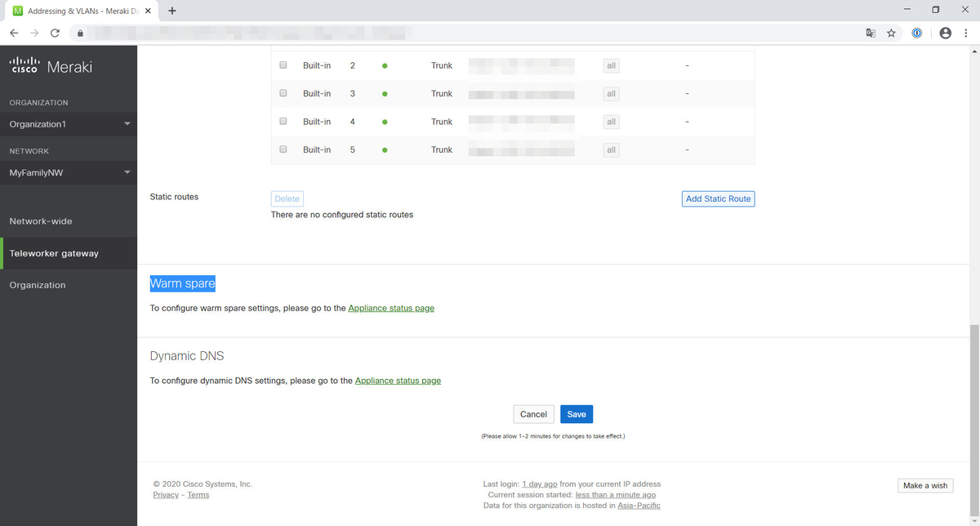Click green status dot for port 2

pos(385,65)
